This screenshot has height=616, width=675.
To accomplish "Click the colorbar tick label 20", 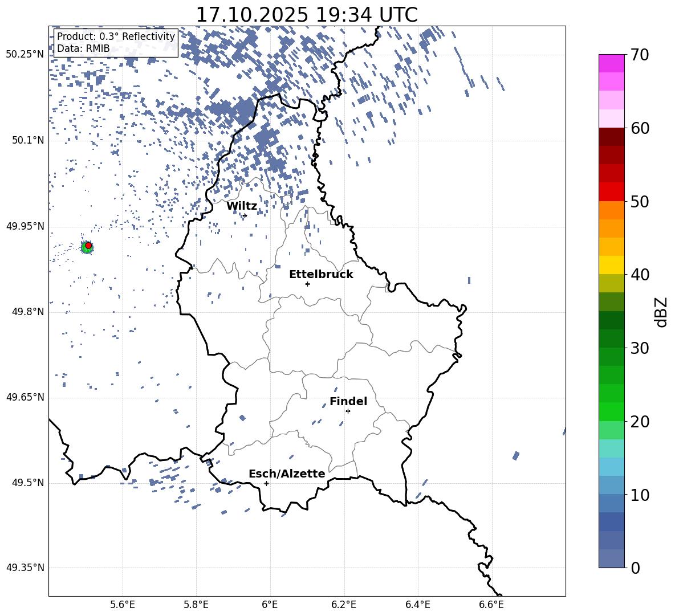I will click(640, 422).
